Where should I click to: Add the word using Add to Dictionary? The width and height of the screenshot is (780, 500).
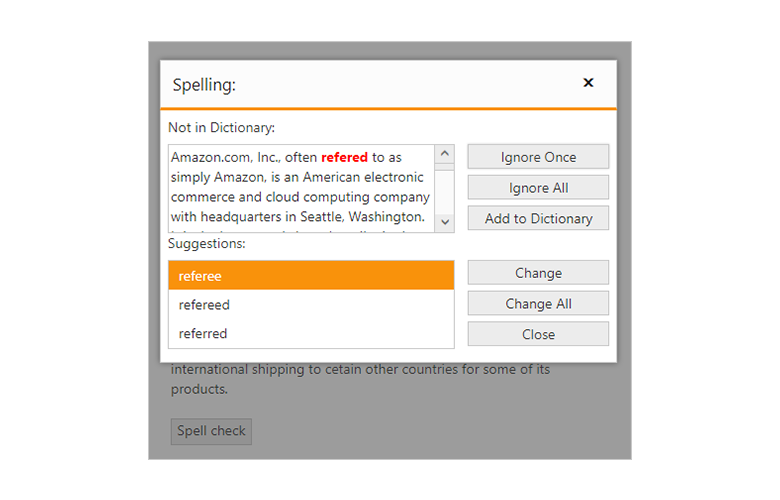click(538, 219)
